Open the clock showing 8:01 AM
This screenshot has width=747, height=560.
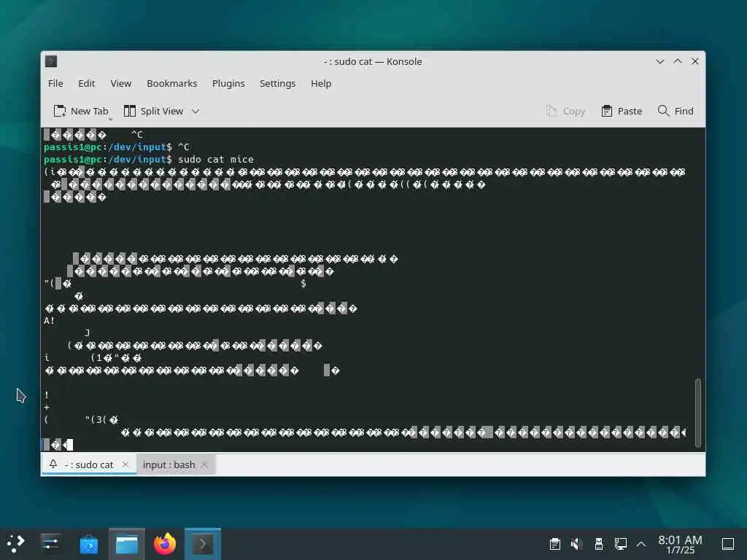tap(680, 544)
